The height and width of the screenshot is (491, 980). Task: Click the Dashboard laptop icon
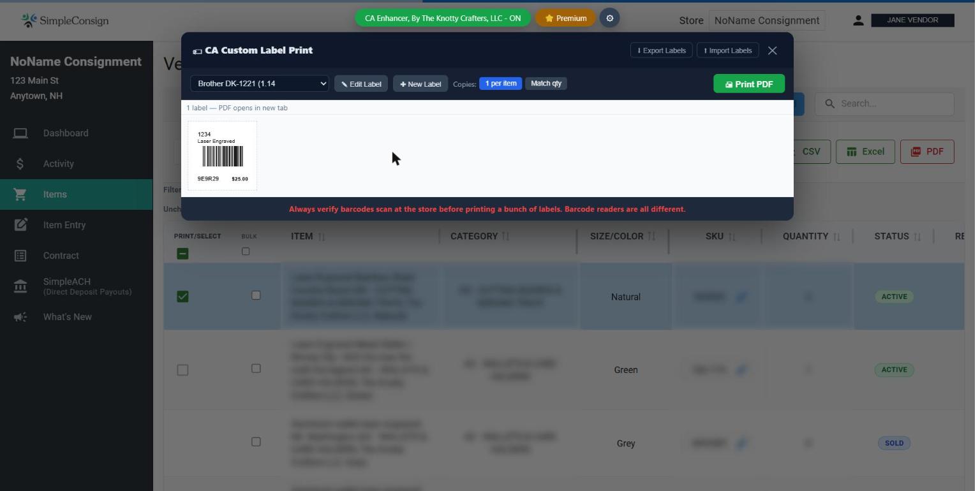[20, 133]
